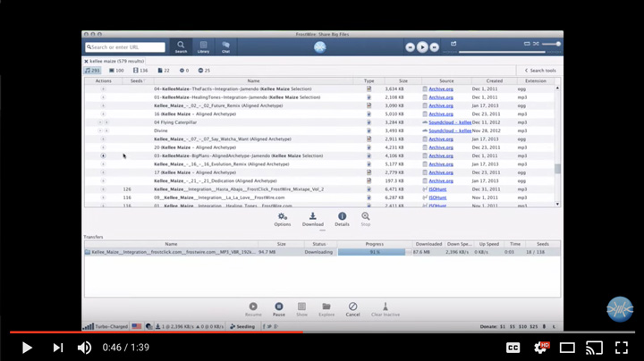Screen dimensions: 644x361
Task: Open Archive.org link for 04-KelleeMaize-TheFactIs row
Action: pyautogui.click(x=441, y=88)
